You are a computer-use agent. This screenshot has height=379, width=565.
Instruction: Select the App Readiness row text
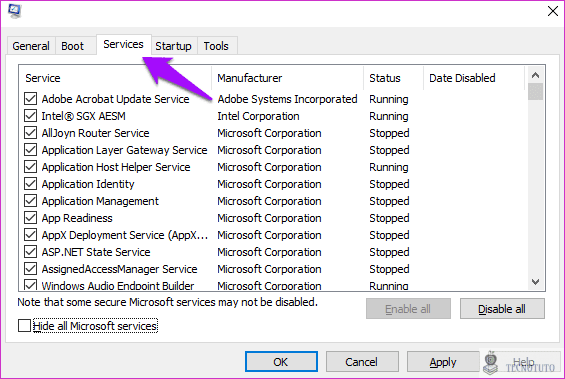coord(77,218)
